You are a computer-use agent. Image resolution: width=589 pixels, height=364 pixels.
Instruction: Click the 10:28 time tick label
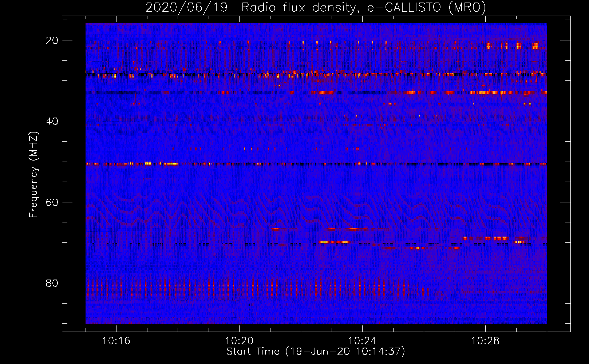(485, 341)
